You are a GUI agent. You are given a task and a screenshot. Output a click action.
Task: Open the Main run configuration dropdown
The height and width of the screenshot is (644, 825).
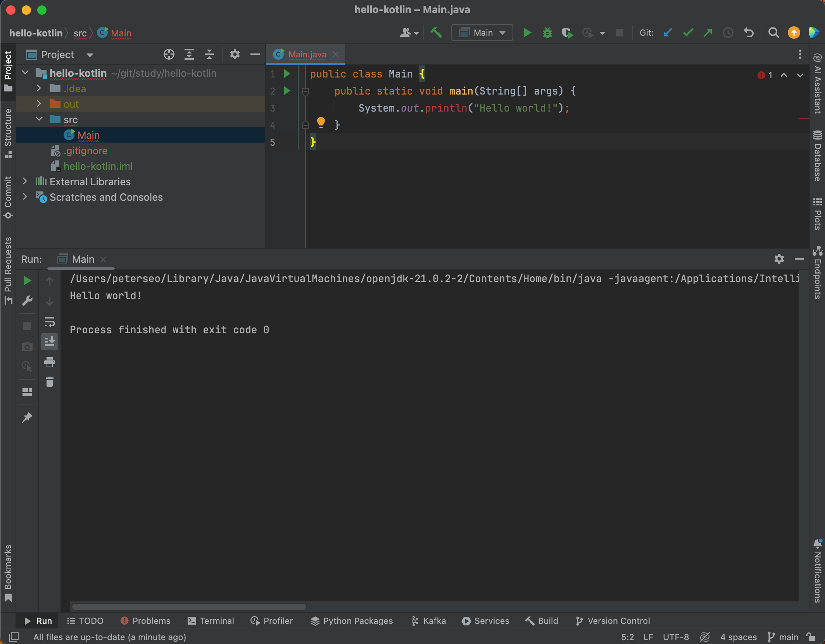482,33
